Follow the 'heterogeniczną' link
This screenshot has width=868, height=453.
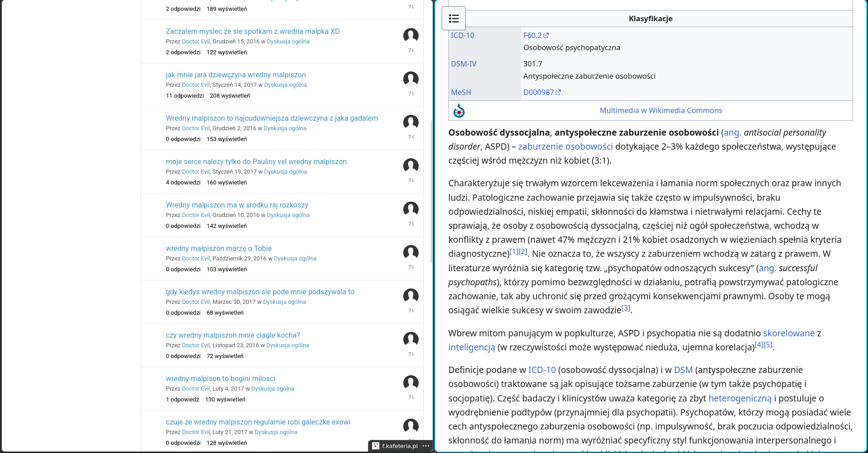pyautogui.click(x=740, y=398)
